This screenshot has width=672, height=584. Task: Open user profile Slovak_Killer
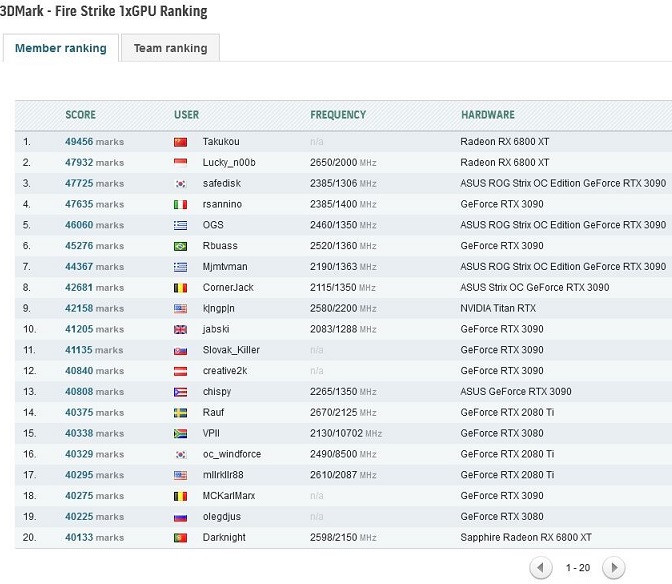[231, 350]
